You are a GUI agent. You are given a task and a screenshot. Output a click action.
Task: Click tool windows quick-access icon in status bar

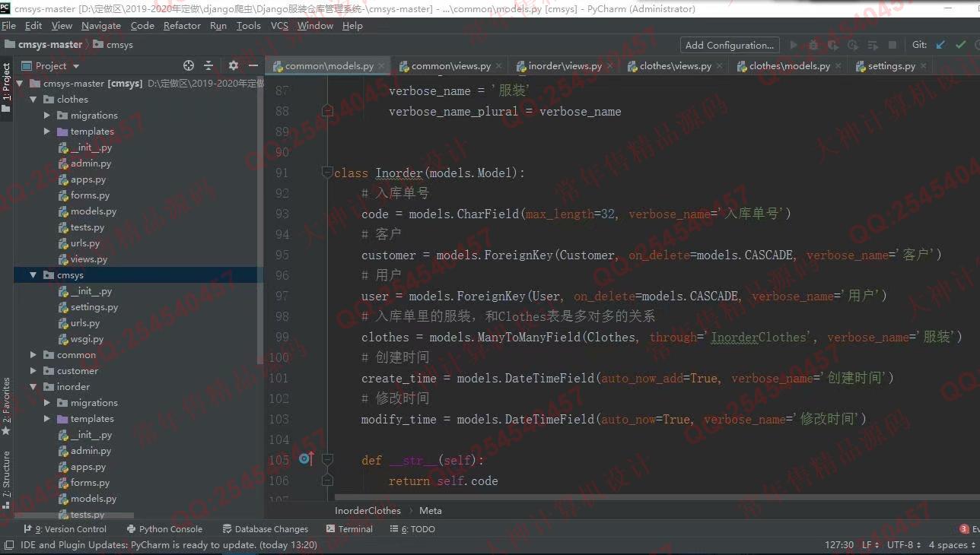click(x=8, y=544)
